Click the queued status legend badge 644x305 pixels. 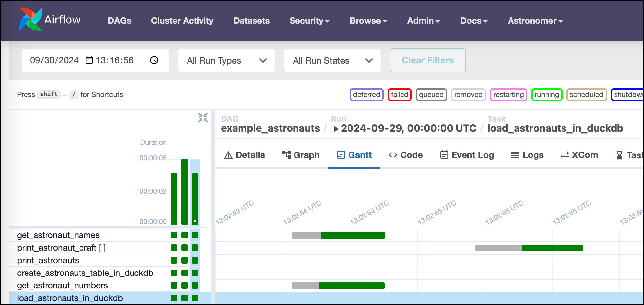[x=431, y=95]
